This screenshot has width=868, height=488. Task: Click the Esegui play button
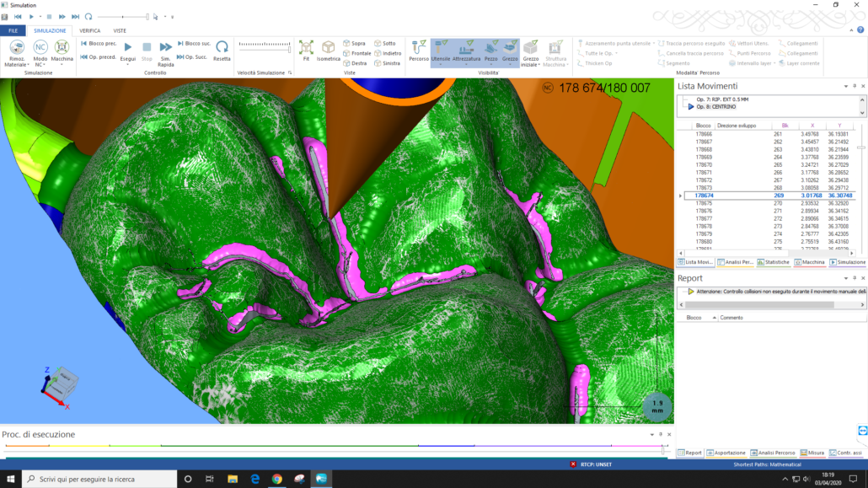(128, 47)
